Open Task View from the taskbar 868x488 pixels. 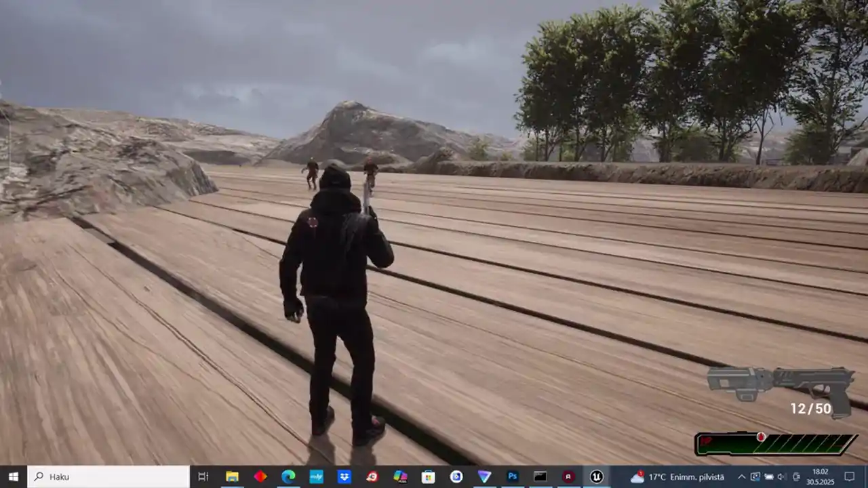(203, 476)
